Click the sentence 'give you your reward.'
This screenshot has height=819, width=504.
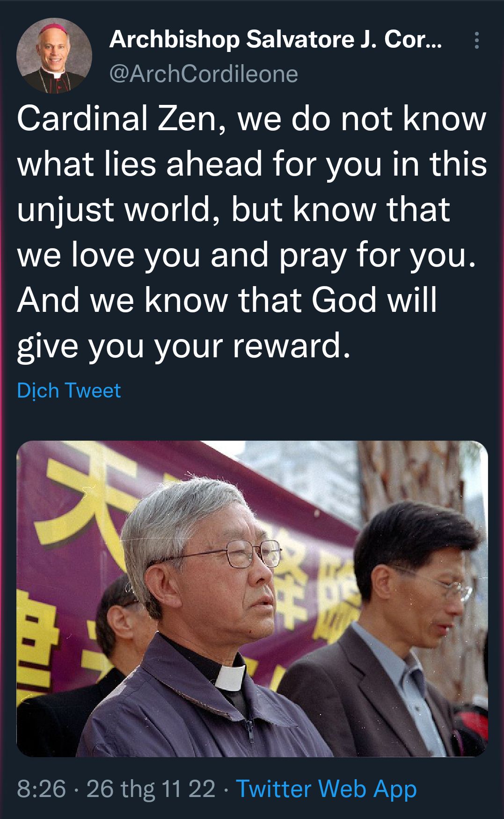[183, 347]
